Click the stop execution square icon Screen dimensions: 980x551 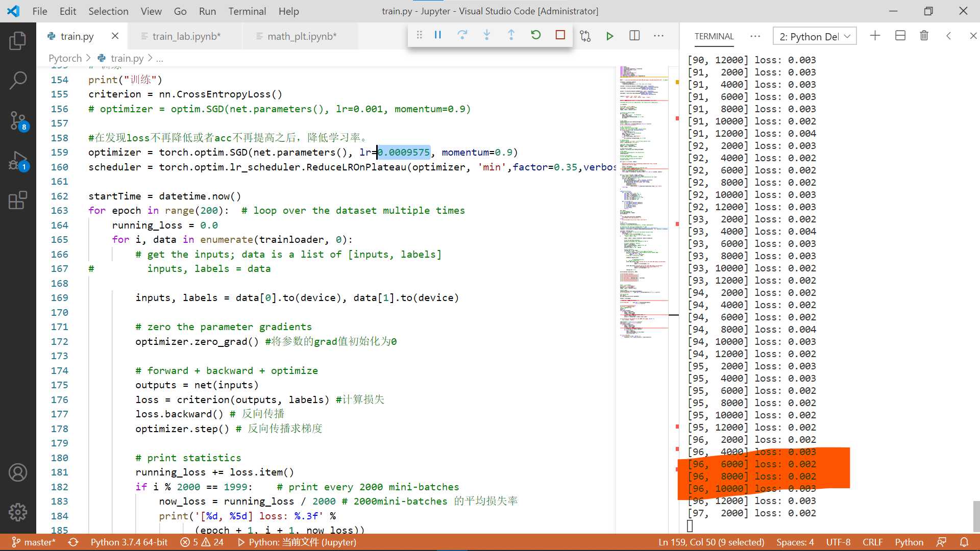[x=560, y=35]
